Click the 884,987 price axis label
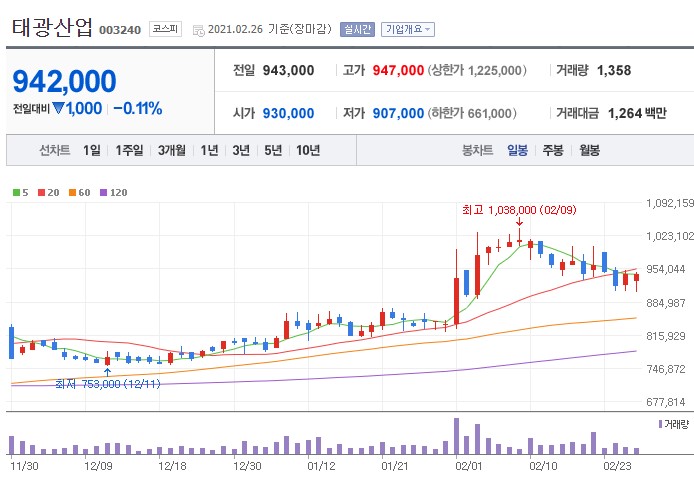Viewport: 694px width, 481px height. click(666, 303)
